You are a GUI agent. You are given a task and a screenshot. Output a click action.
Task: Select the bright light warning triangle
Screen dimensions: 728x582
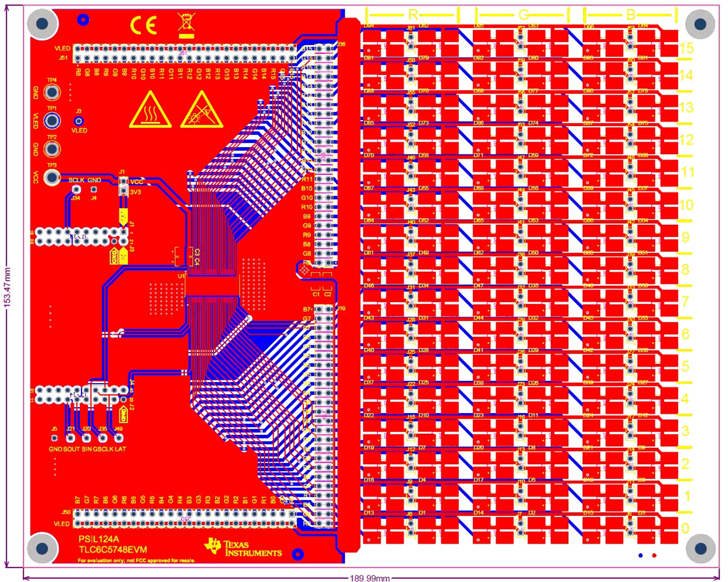tap(202, 109)
